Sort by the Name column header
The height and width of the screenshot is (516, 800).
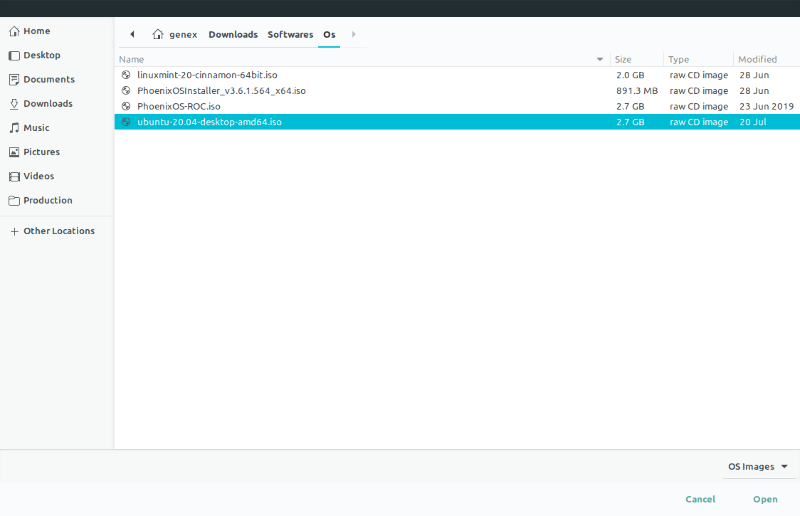[132, 60]
